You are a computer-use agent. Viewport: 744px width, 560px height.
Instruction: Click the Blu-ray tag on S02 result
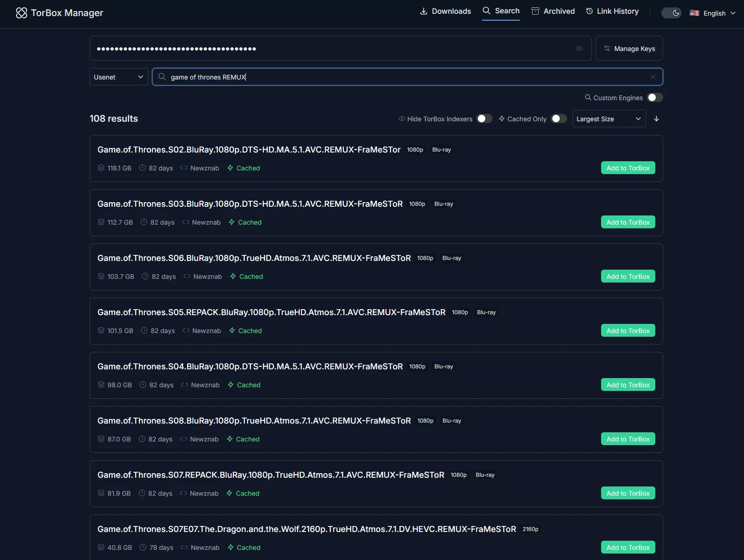coord(442,150)
